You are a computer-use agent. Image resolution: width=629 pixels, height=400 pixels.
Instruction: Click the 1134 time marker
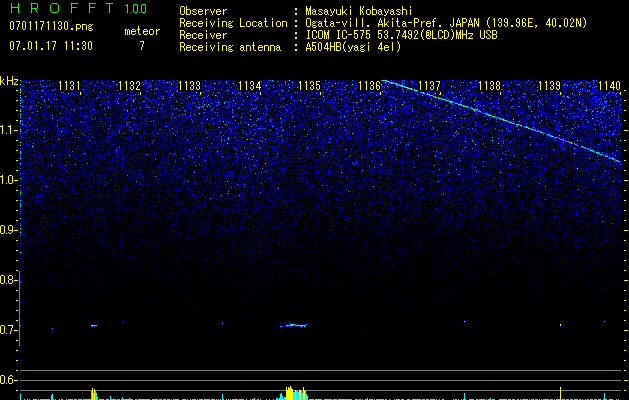click(250, 86)
